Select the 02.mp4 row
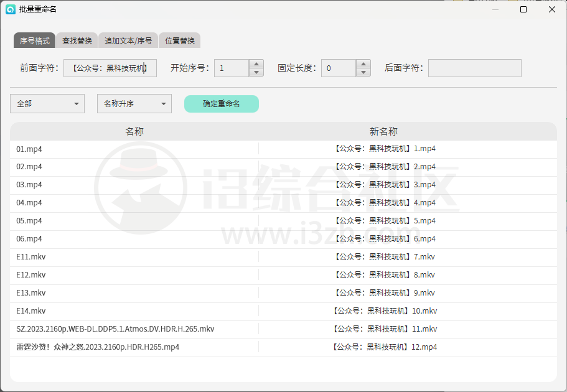567x392 pixels. click(x=284, y=167)
